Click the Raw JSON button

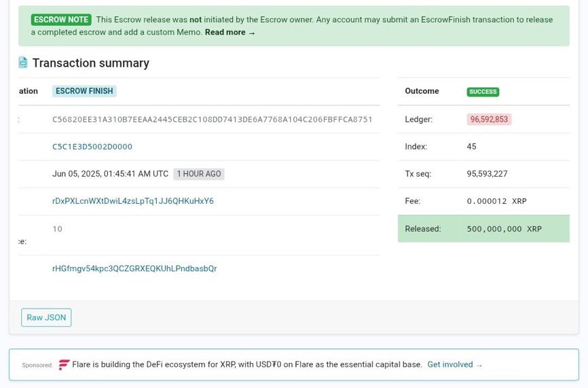click(x=46, y=317)
